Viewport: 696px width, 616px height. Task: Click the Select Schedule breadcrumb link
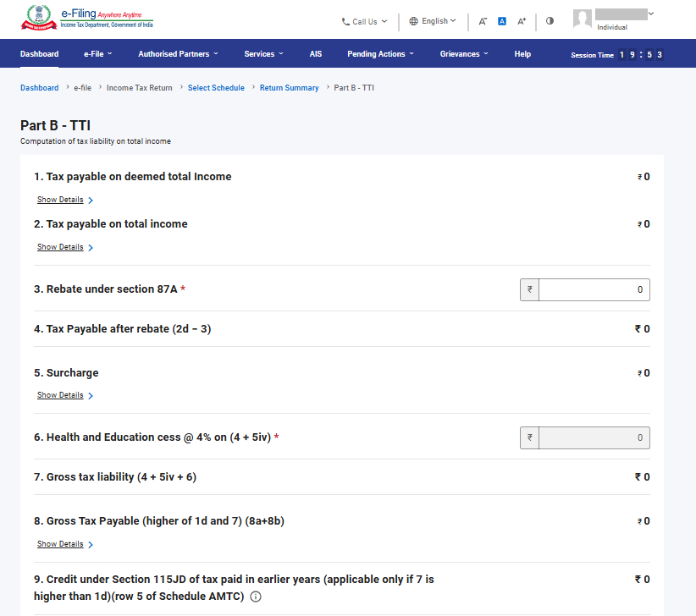[216, 88]
